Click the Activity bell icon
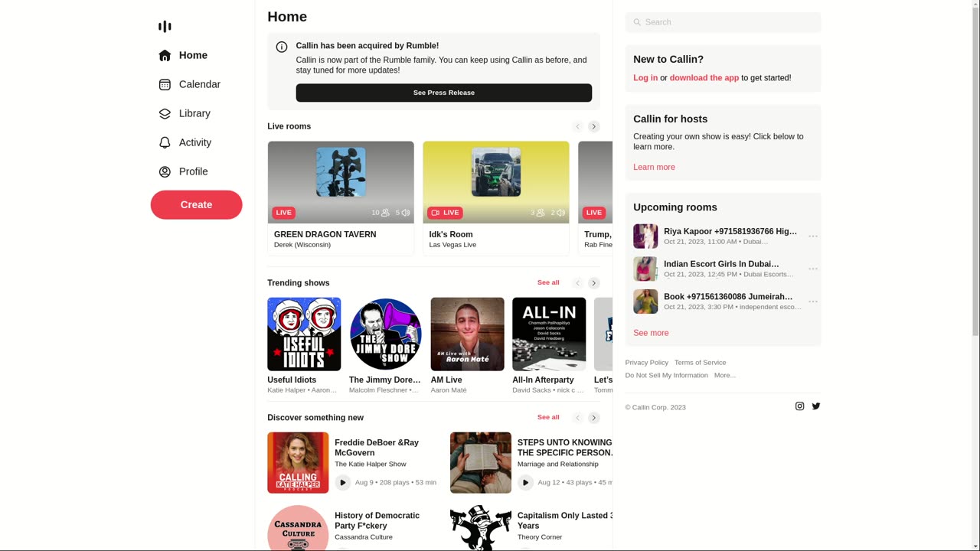 tap(165, 142)
